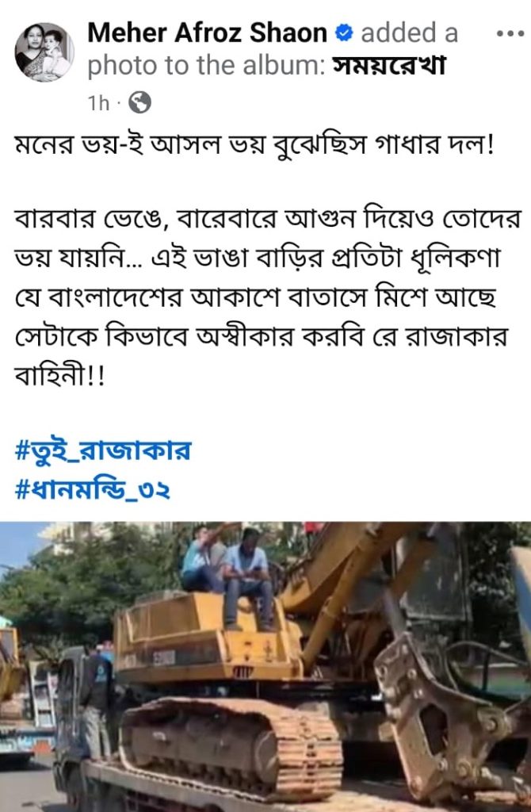This screenshot has height=812, width=531.
Task: Open the #তুই_রাজাকার hashtag
Action: point(104,450)
